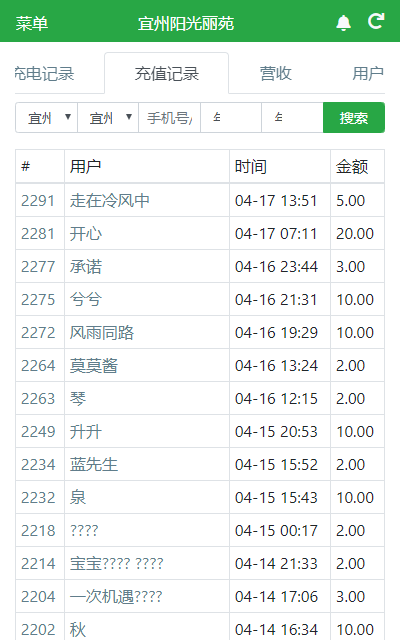Open user 风雨同路 record
The image size is (400, 640).
(102, 332)
